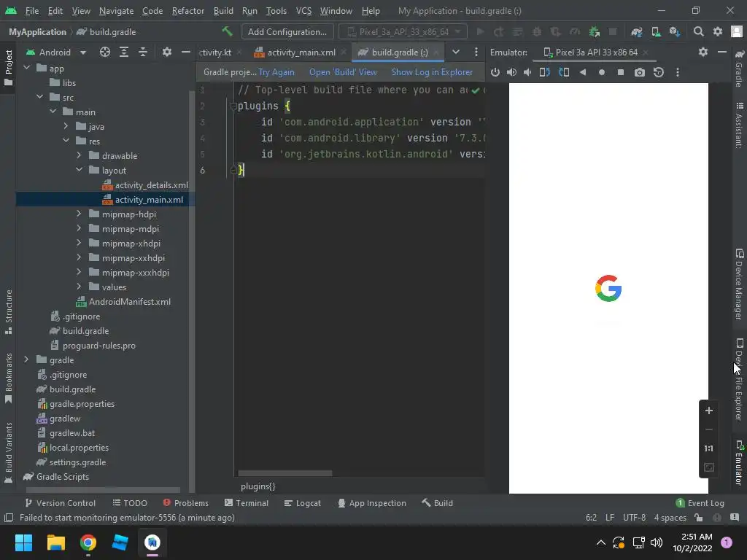Toggle read-only lock icon in status bar
This screenshot has height=560, width=747.
698,518
